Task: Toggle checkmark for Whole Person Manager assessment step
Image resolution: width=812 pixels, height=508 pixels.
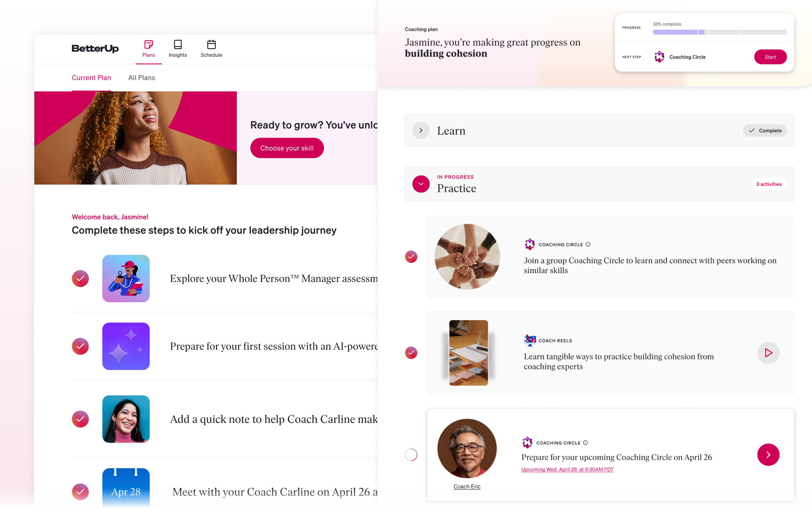Action: (x=80, y=279)
